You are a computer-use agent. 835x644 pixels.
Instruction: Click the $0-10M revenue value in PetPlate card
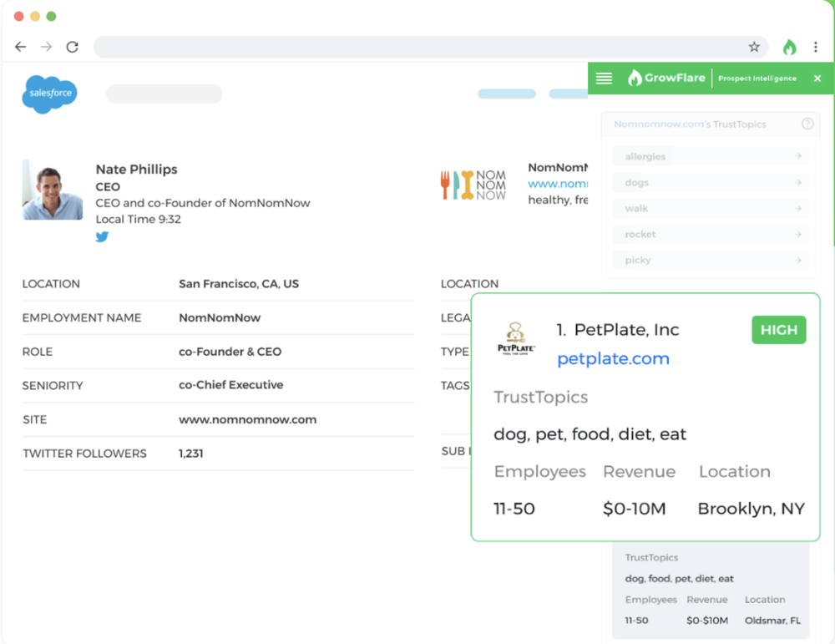point(635,509)
